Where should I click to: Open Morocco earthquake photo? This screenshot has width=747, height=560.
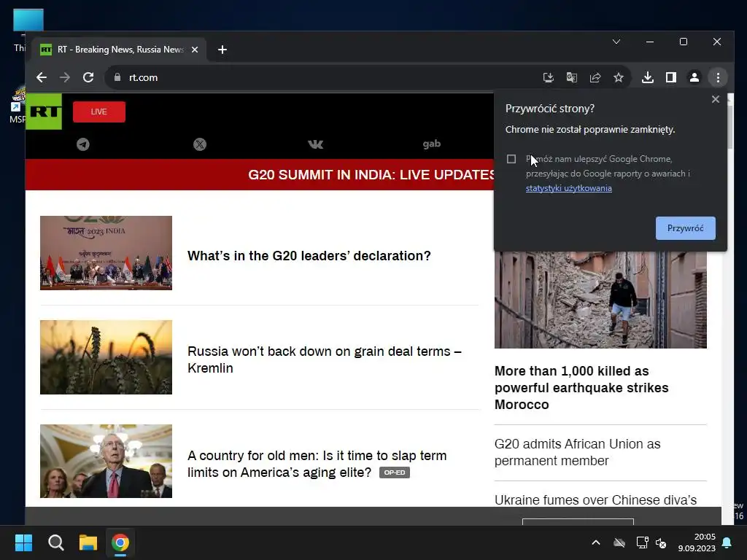pos(600,300)
